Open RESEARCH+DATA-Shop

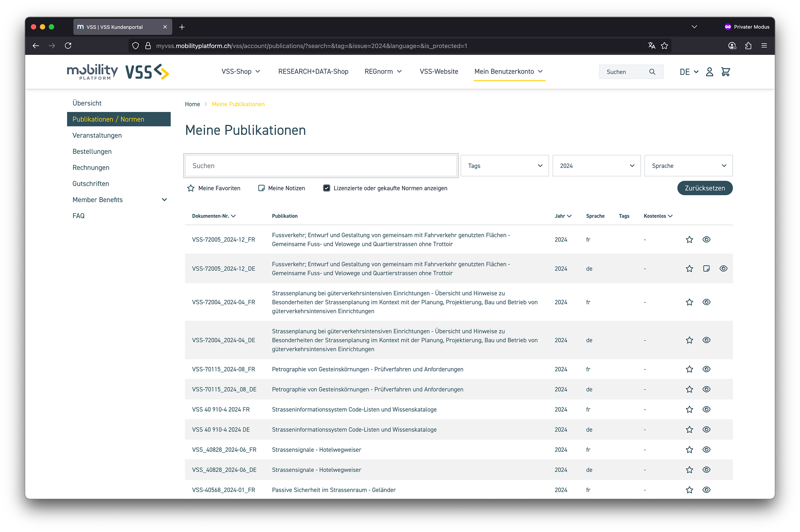[313, 72]
